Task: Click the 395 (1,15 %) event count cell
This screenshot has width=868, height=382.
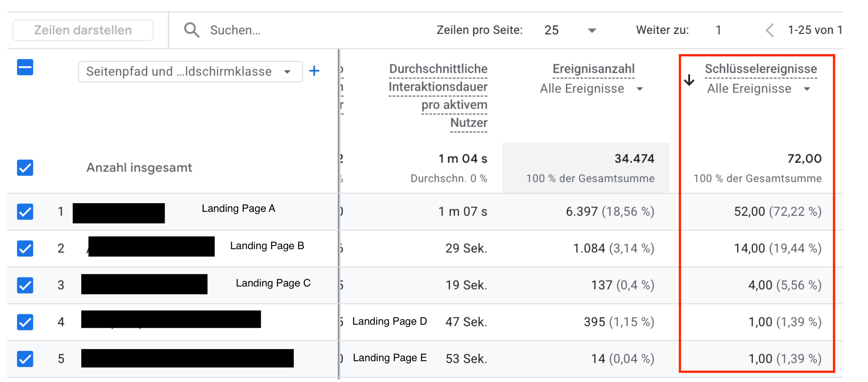Action: pos(619,322)
